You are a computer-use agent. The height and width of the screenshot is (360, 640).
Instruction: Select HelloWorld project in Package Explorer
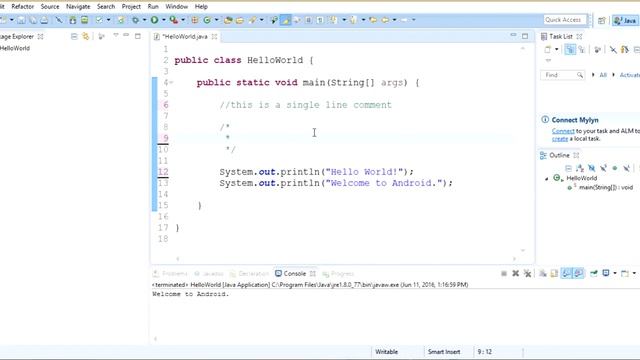click(x=15, y=48)
